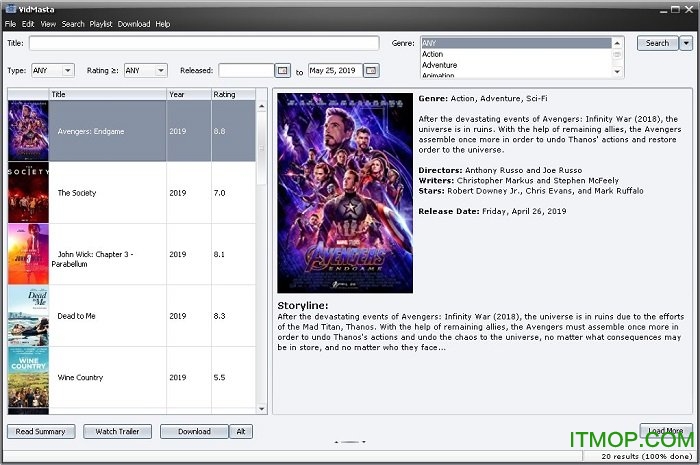
Task: Select the John Wick poster thumbnail
Action: (28, 254)
